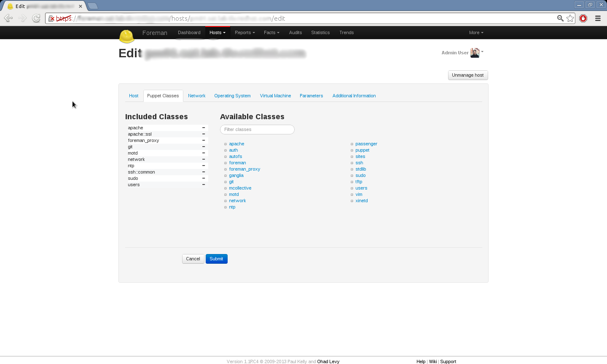Viewport: 607px width, 364px height.
Task: Click the Foreman yellow helmet logo
Action: pos(126,36)
